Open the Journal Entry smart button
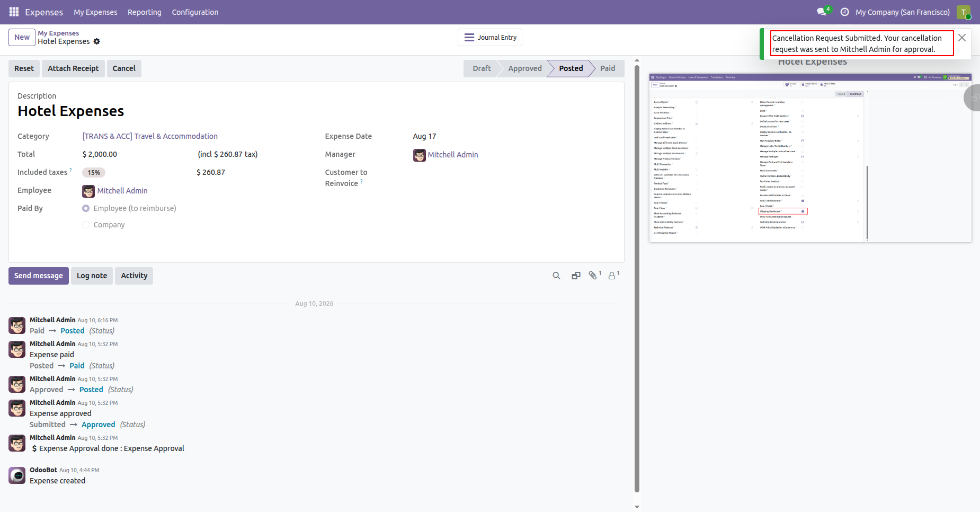Viewport: 980px width, 512px height. pyautogui.click(x=490, y=37)
